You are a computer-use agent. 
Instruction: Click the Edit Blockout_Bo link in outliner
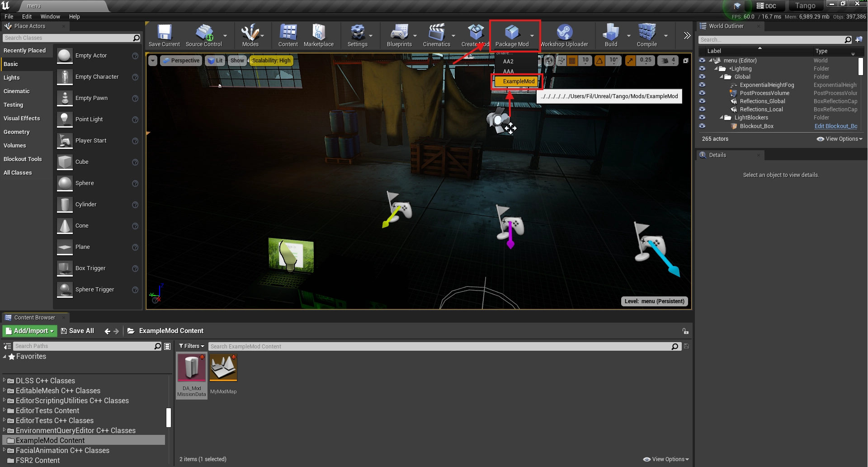coord(836,126)
